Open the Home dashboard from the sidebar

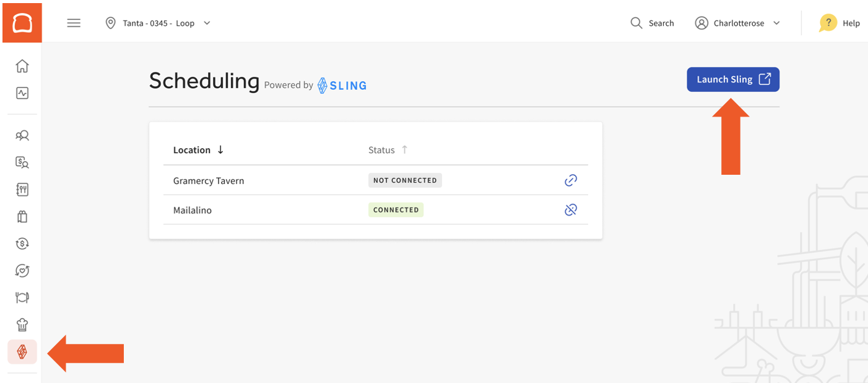click(22, 66)
